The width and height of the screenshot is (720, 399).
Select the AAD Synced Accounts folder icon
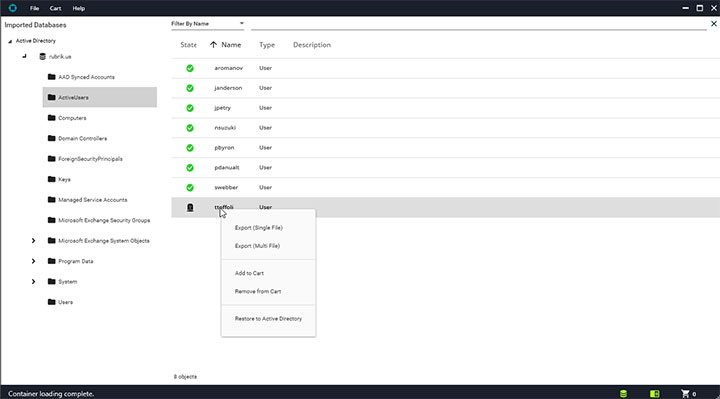click(51, 77)
